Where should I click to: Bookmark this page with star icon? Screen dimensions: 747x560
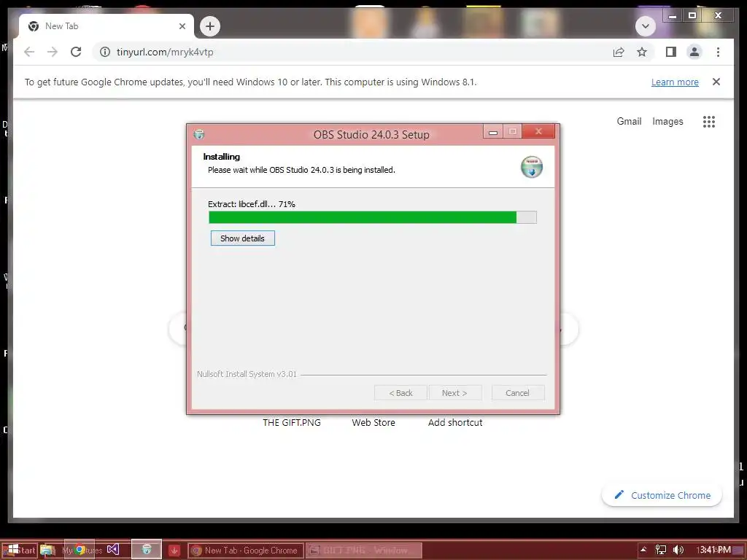(x=642, y=52)
